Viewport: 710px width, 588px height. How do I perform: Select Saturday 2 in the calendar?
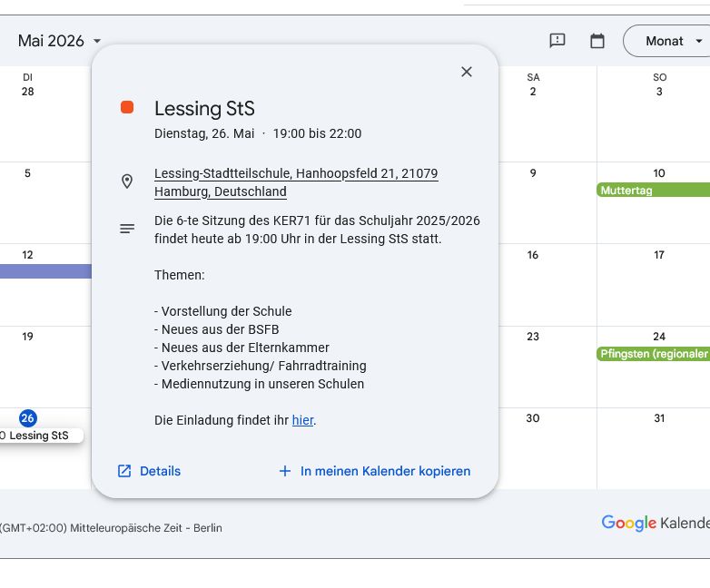click(533, 92)
